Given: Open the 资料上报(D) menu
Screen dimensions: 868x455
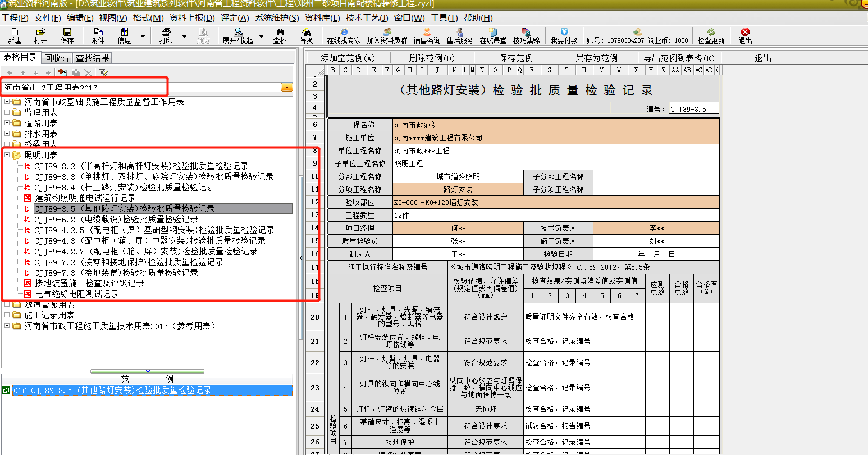Looking at the screenshot, I should (x=192, y=18).
